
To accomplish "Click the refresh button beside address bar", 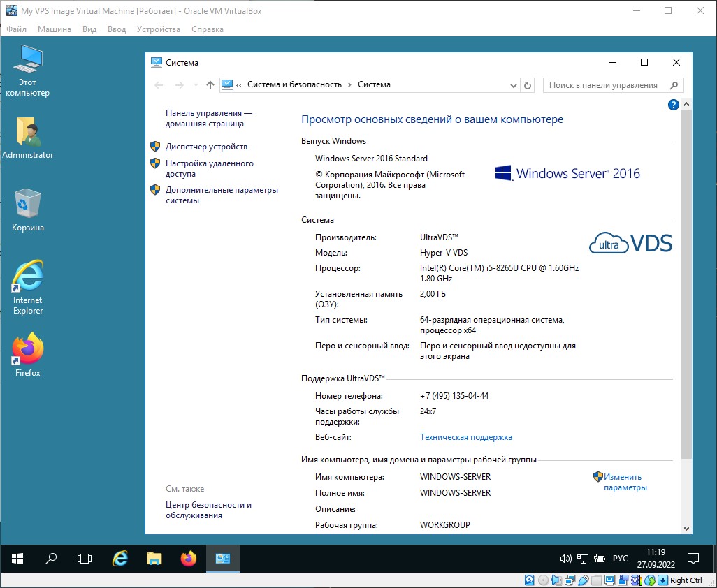I will 528,85.
